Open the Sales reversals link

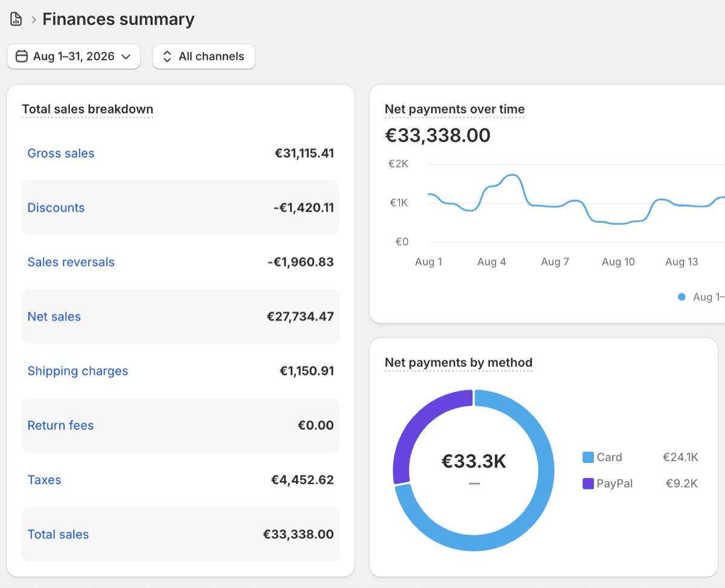pos(71,262)
